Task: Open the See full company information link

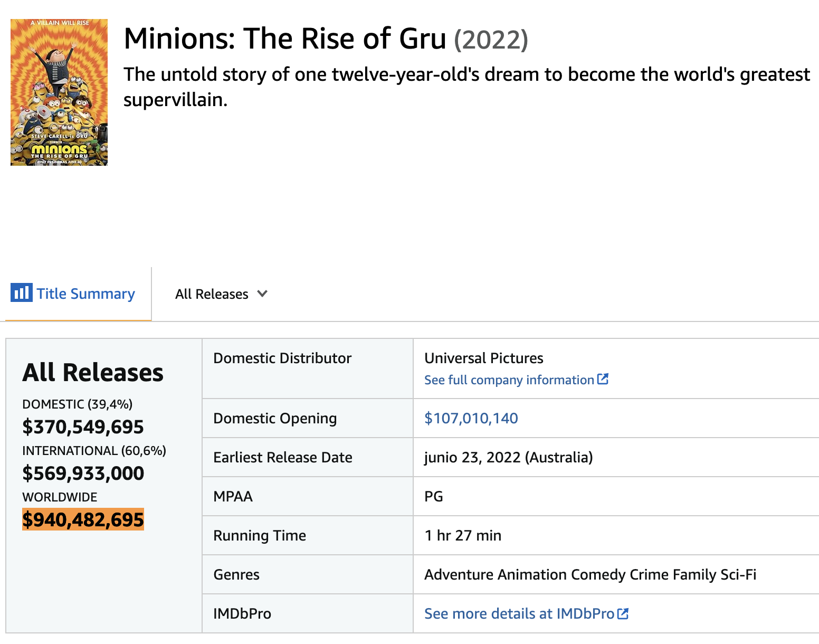Action: (509, 380)
